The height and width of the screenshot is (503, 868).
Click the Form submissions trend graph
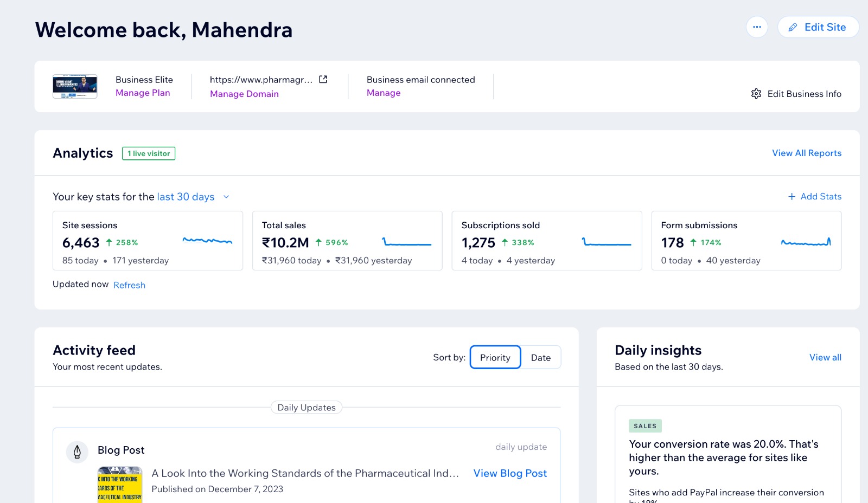[x=806, y=242]
